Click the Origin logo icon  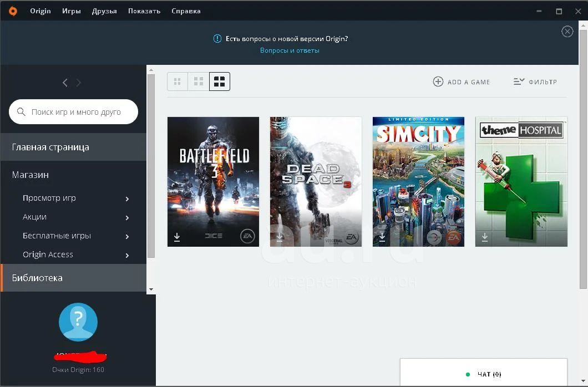13,11
